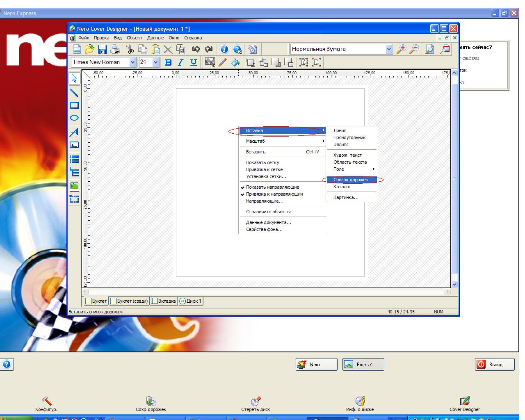This screenshot has width=525, height=420.
Task: Undo the last action
Action: (196, 49)
